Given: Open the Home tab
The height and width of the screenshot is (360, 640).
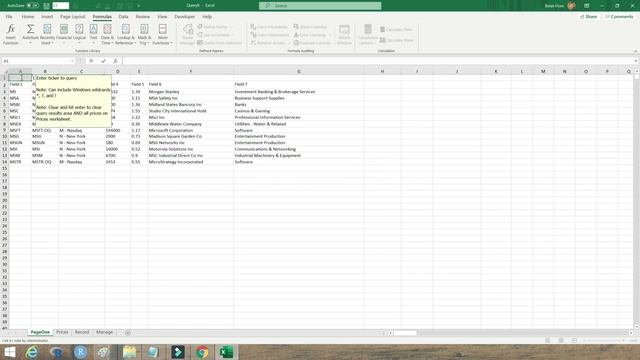Looking at the screenshot, I should point(28,17).
